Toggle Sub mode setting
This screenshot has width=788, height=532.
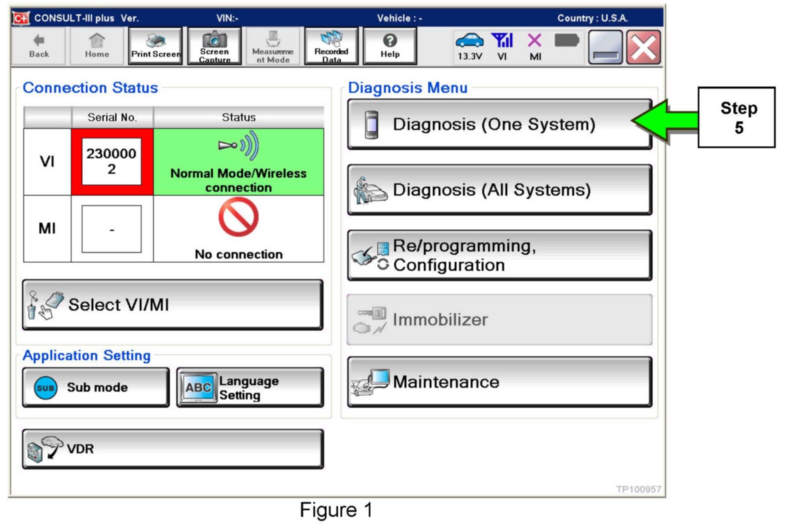tap(96, 387)
